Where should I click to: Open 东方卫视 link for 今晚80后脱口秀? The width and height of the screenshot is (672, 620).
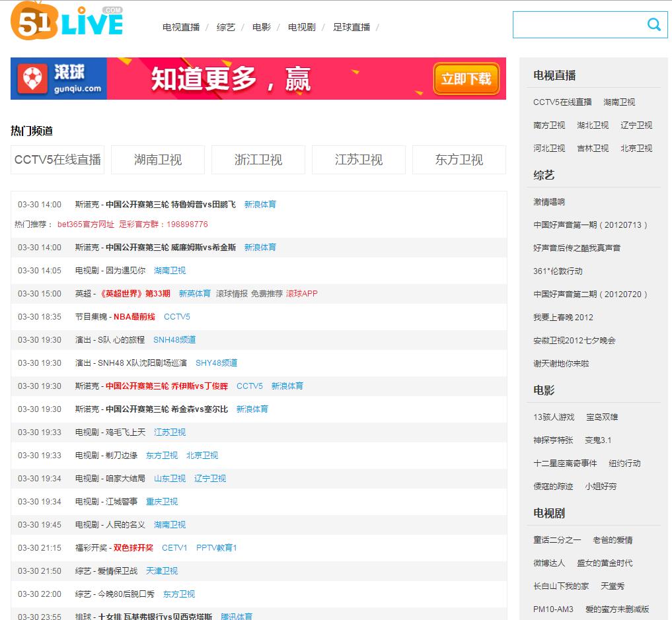(x=178, y=594)
